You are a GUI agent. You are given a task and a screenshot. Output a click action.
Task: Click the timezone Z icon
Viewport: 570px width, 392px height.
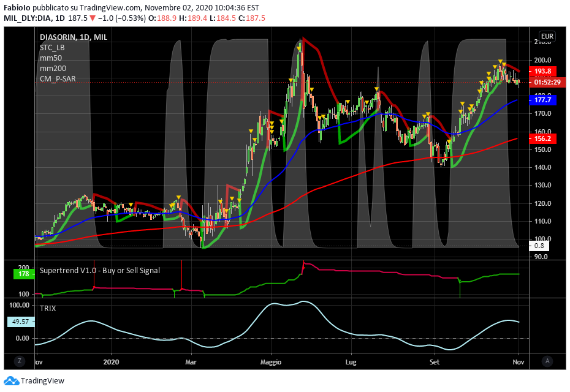tap(20, 361)
